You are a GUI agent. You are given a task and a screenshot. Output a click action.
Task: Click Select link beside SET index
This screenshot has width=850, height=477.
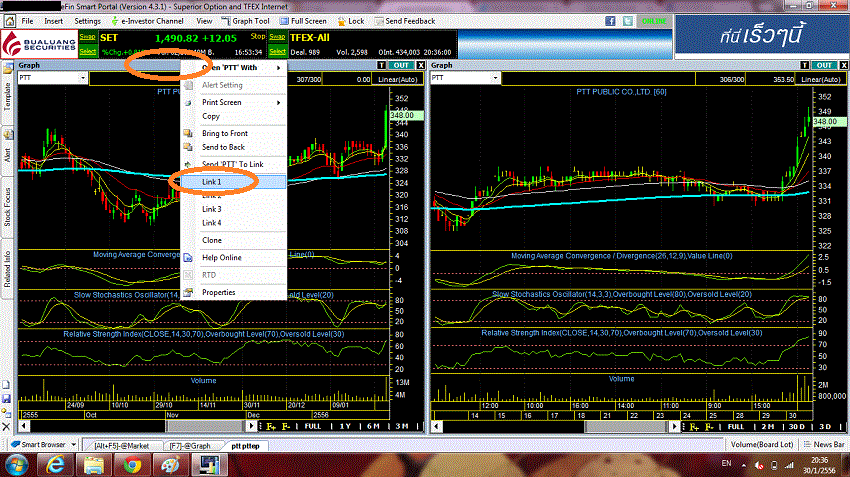coord(87,51)
